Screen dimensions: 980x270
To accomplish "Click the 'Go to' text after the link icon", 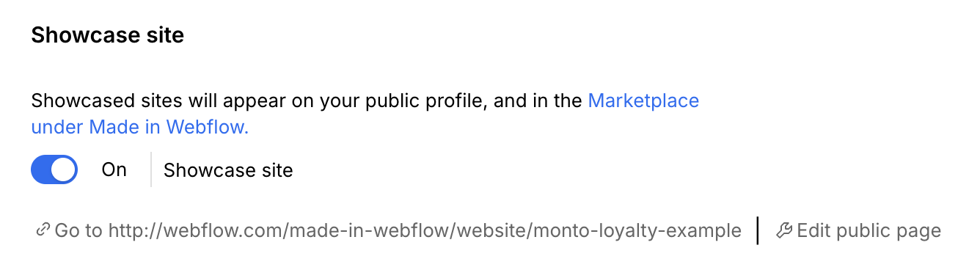I will (79, 231).
